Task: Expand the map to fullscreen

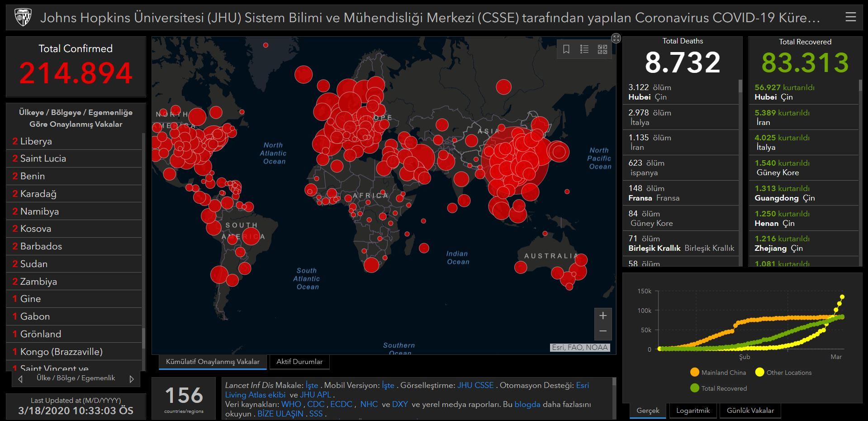Action: coord(616,38)
